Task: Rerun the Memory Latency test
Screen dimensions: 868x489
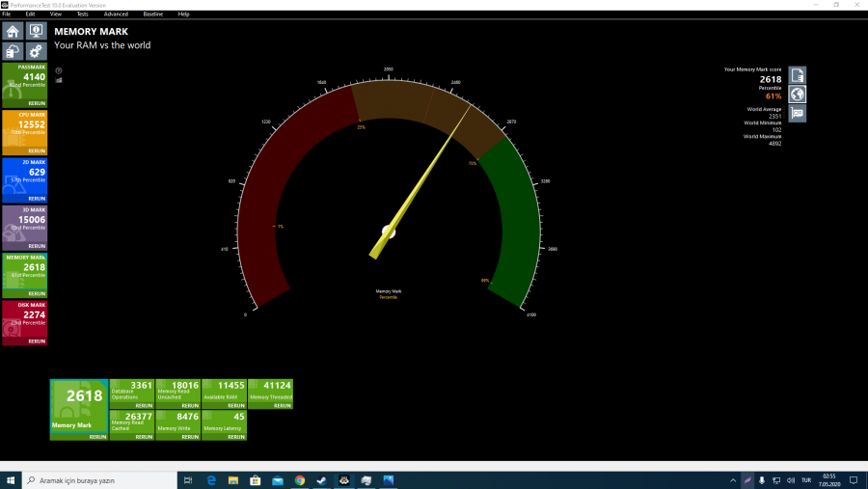Action: click(236, 437)
